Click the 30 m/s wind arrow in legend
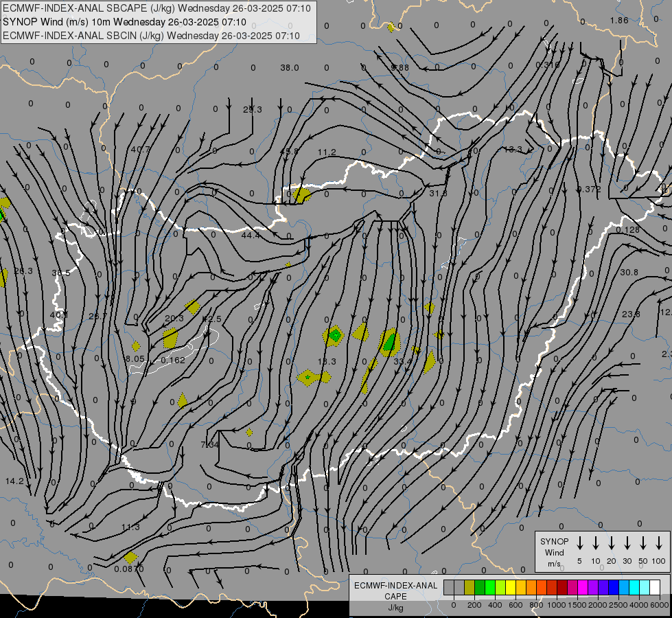Viewport: 672px width, 618px height. 627,543
